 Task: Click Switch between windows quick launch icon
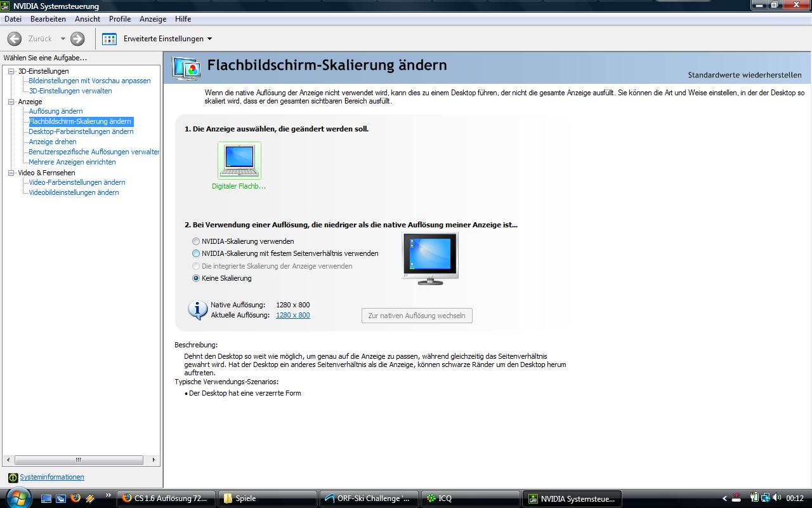coord(61,498)
